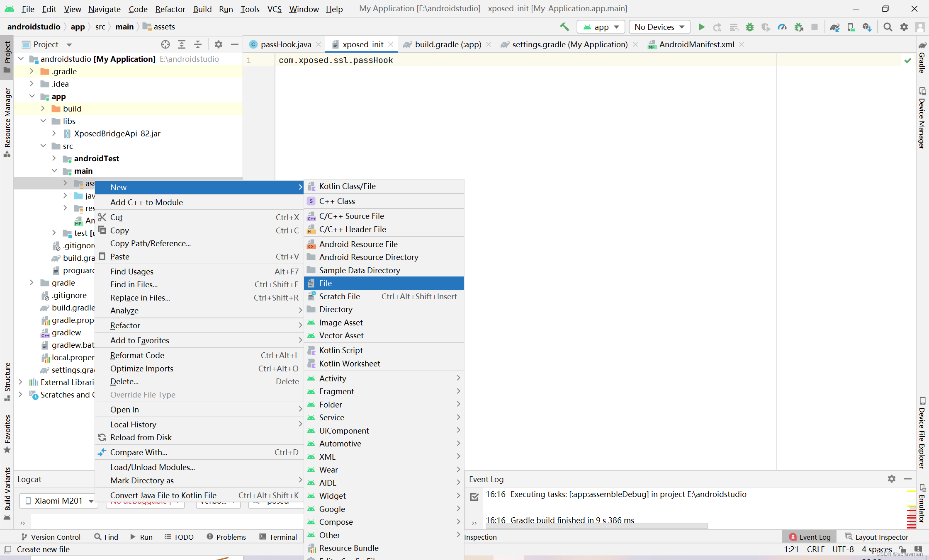Collapse the libs folder node
Viewport: 929px width, 560px height.
43,121
